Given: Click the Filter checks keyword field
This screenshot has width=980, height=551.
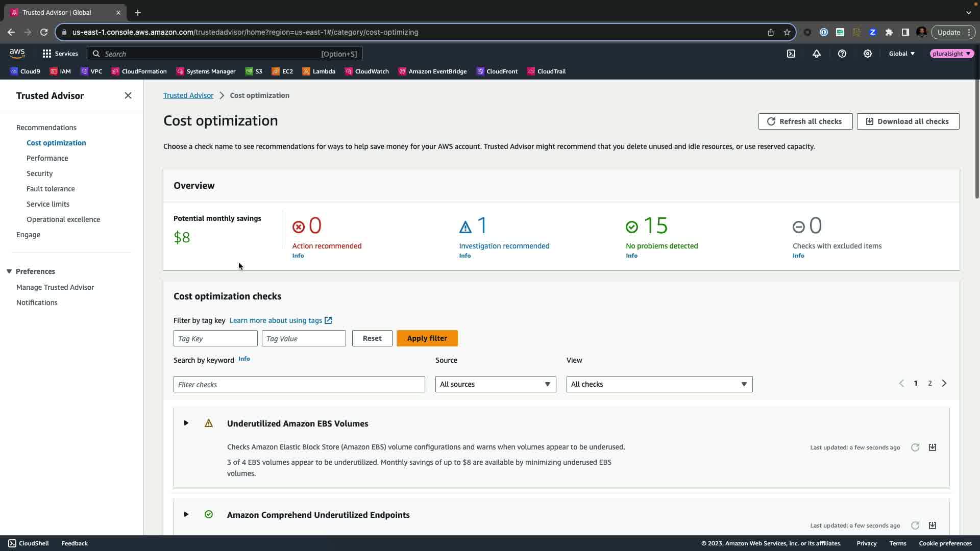Looking at the screenshot, I should pyautogui.click(x=299, y=384).
